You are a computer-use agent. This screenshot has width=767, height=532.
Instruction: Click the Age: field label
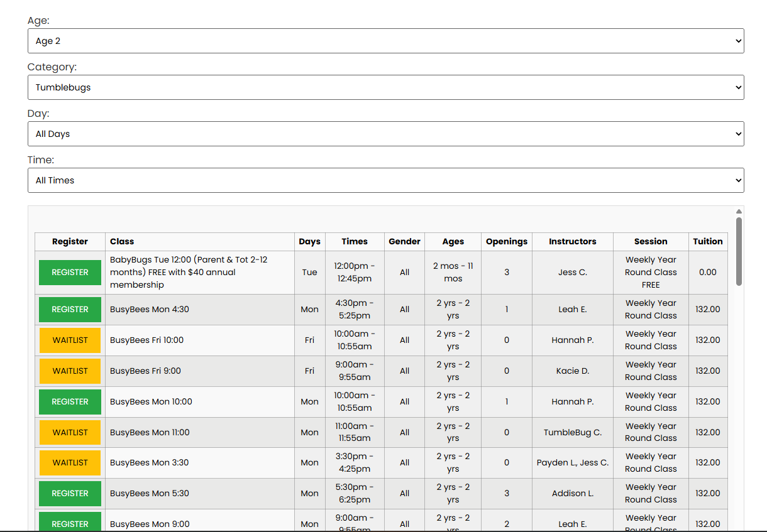click(38, 21)
